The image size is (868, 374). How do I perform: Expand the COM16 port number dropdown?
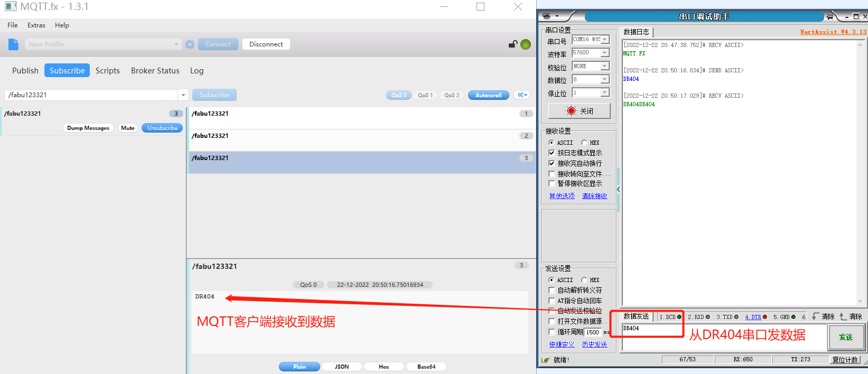[605, 40]
